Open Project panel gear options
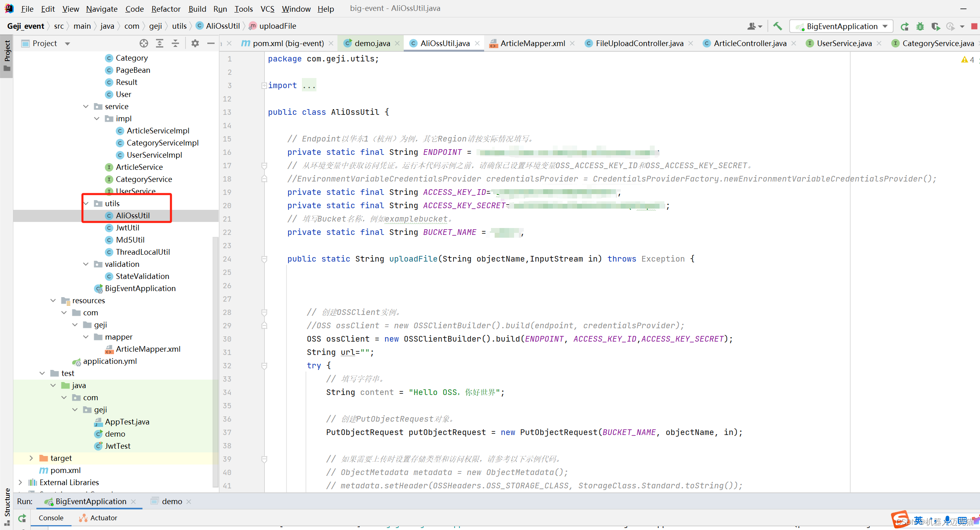Viewport: 980px width, 530px height. pyautogui.click(x=195, y=43)
